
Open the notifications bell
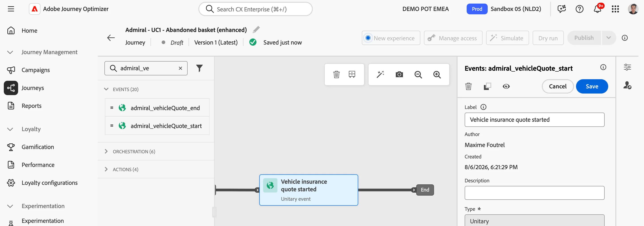click(x=597, y=9)
